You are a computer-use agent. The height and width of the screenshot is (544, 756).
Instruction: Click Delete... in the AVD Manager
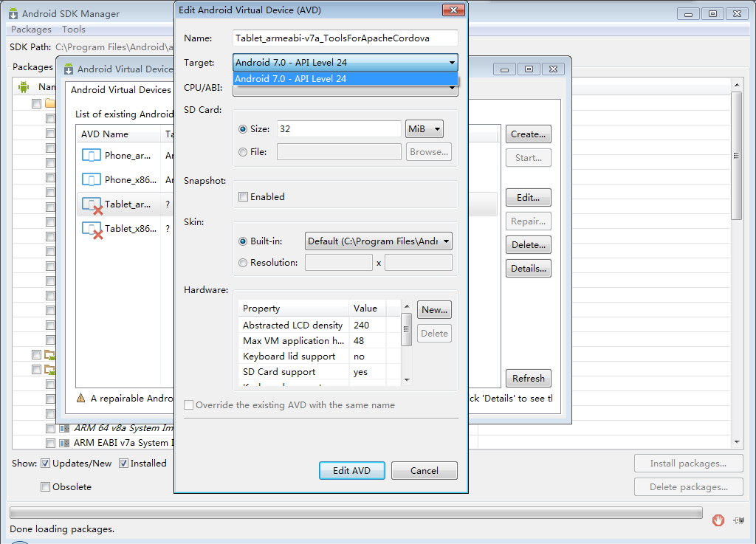529,245
